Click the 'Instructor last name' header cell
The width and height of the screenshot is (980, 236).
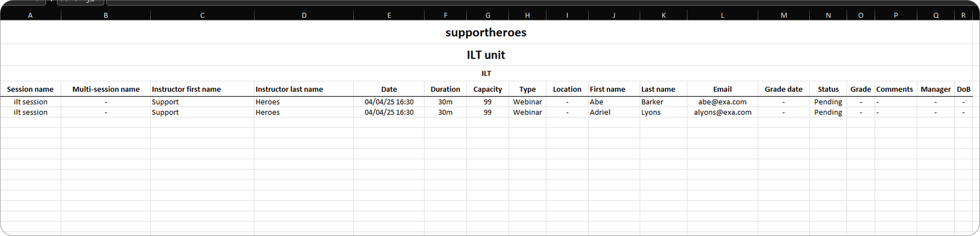(304, 89)
